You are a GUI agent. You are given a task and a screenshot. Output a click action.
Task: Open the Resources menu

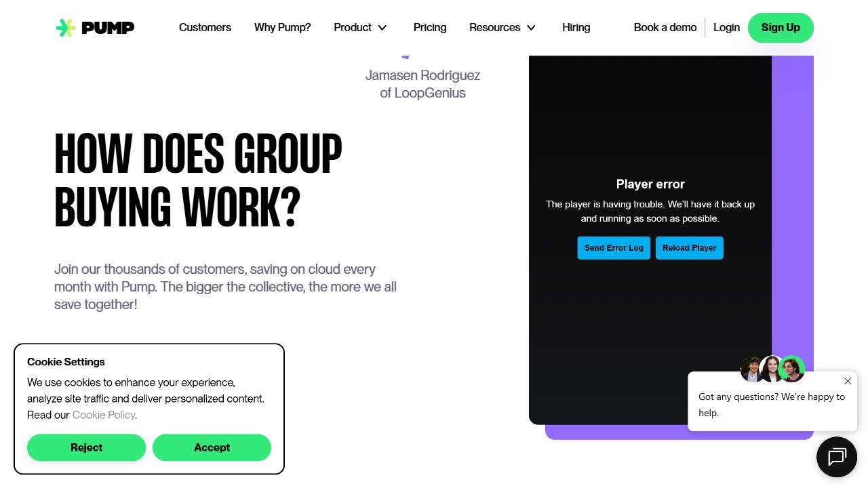495,28
